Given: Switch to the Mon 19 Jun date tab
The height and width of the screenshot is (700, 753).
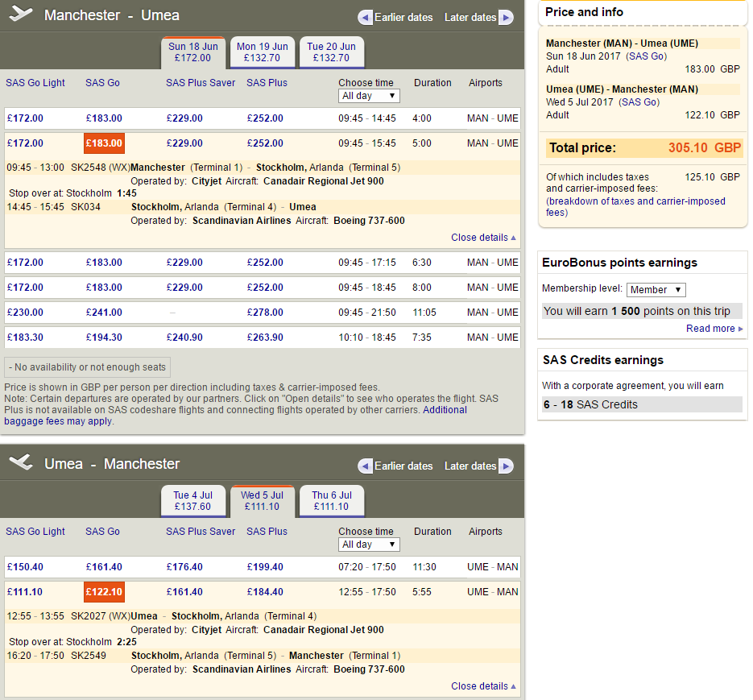Looking at the screenshot, I should tap(263, 52).
